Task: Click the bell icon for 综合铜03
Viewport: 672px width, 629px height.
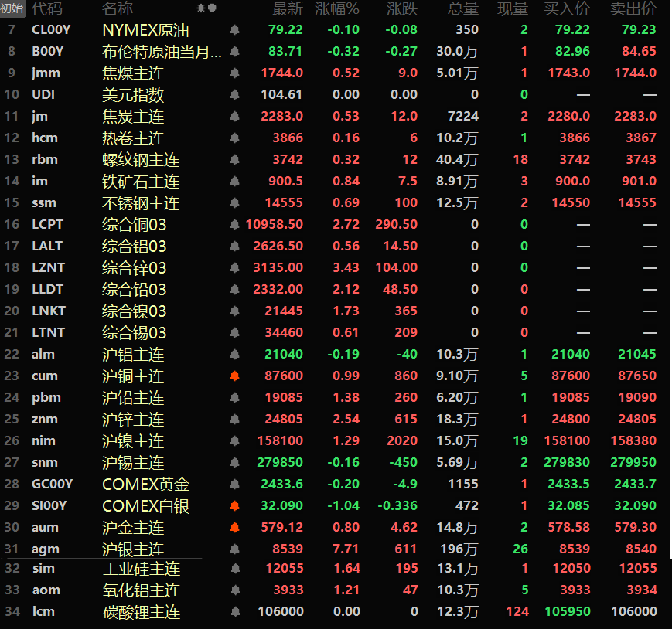Action: (x=234, y=224)
